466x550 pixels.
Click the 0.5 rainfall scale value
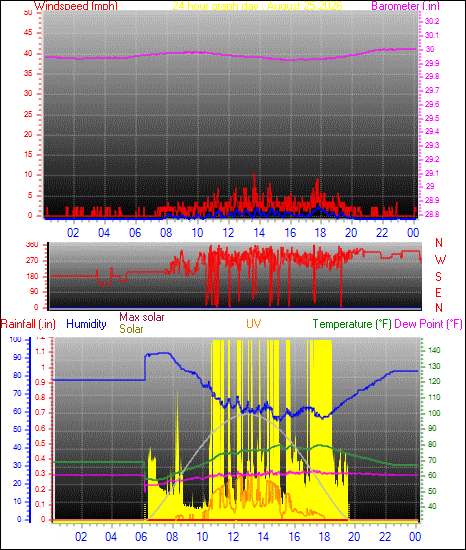tap(40, 443)
